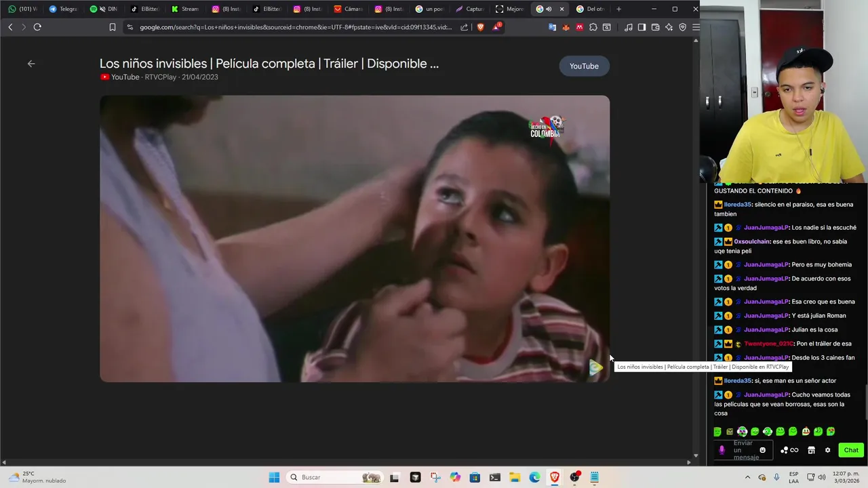Open the weather widget showing 25°C
868x488 pixels.
pyautogui.click(x=38, y=477)
